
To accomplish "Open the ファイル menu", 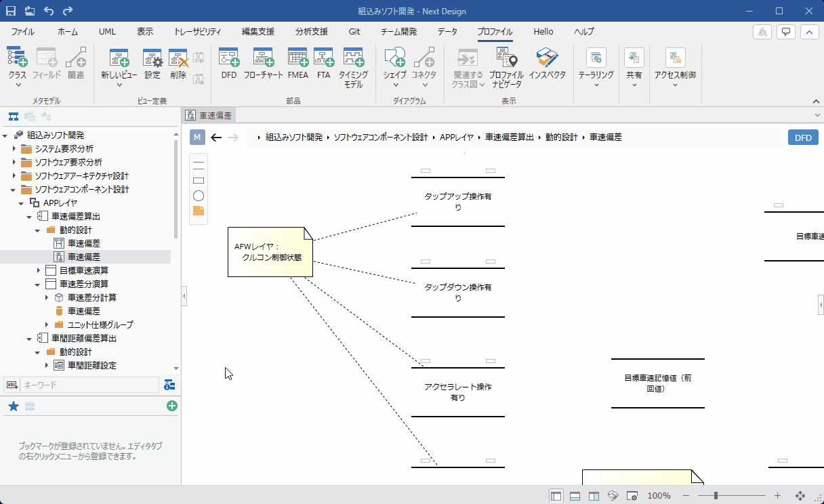I will pos(23,32).
